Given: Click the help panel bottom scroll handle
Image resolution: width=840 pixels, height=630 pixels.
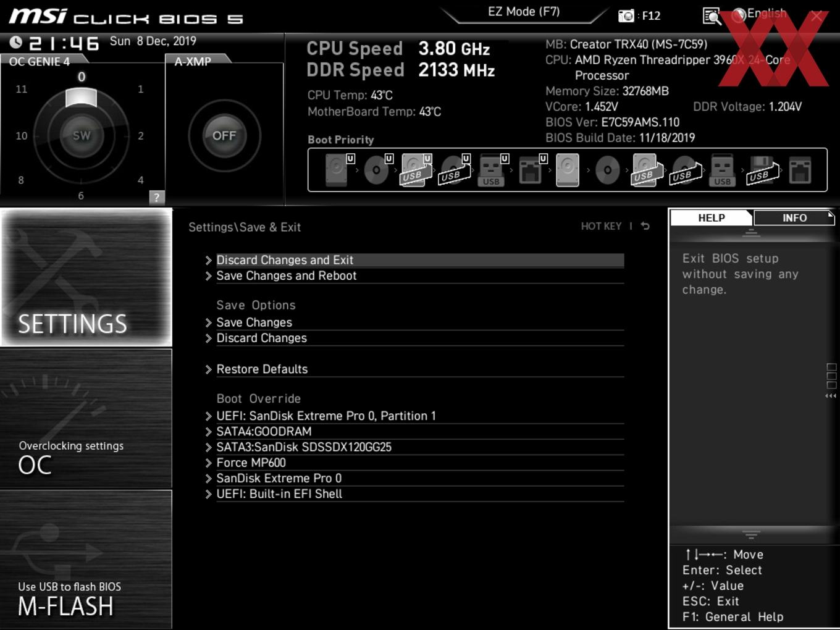Looking at the screenshot, I should pyautogui.click(x=751, y=534).
